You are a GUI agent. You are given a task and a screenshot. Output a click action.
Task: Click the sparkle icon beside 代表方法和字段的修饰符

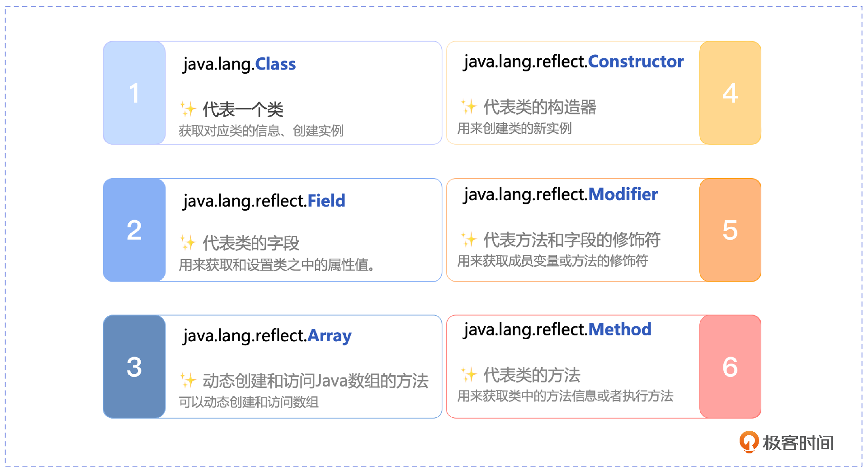[x=469, y=239]
